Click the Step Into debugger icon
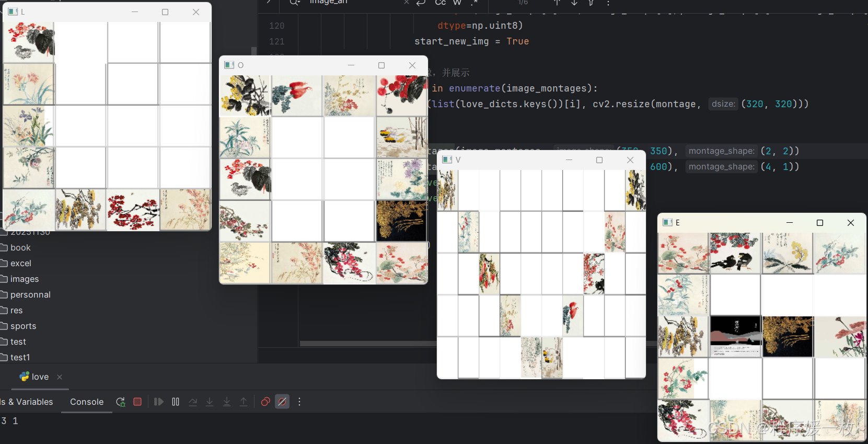The height and width of the screenshot is (444, 868). coord(210,402)
